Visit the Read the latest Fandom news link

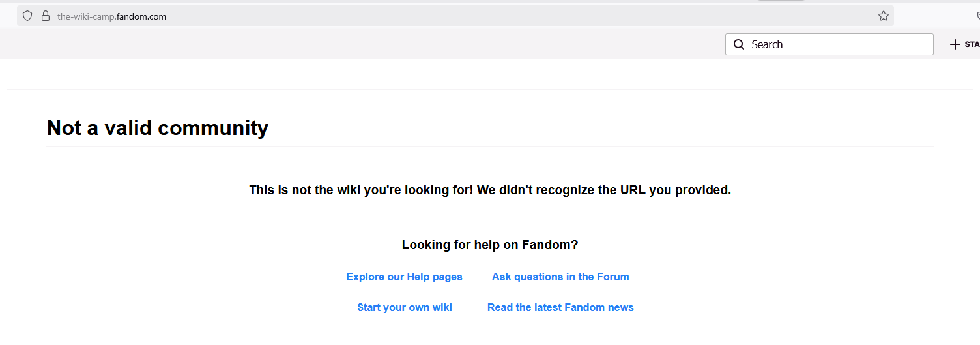point(560,307)
